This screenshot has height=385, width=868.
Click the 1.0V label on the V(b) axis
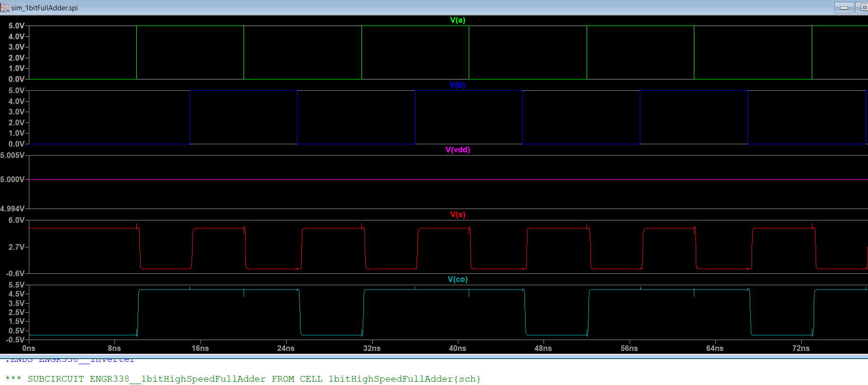click(x=16, y=133)
